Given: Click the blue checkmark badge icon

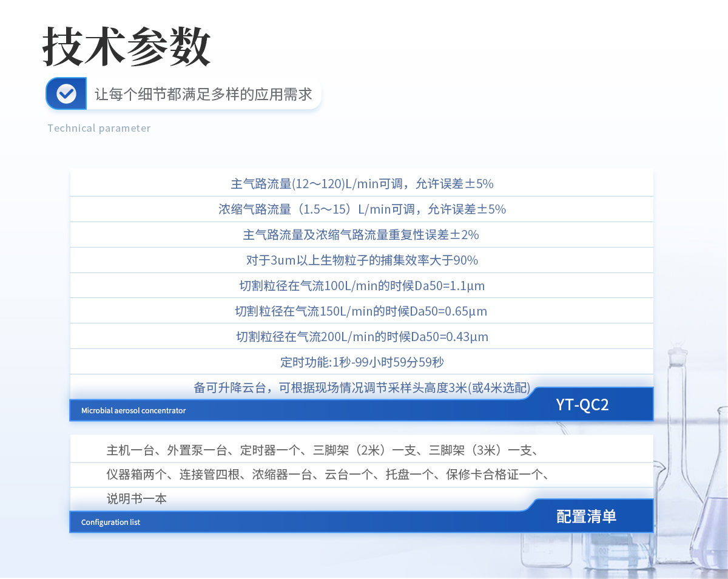Looking at the screenshot, I should pyautogui.click(x=66, y=93).
